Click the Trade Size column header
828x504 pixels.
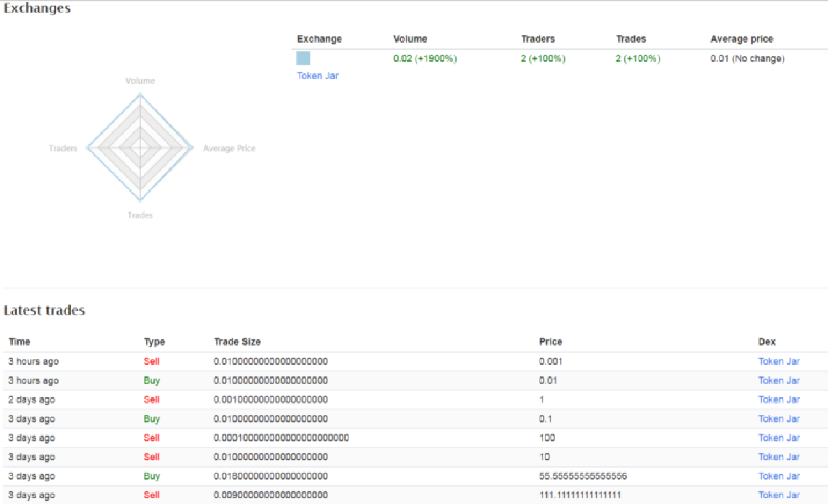pos(237,342)
